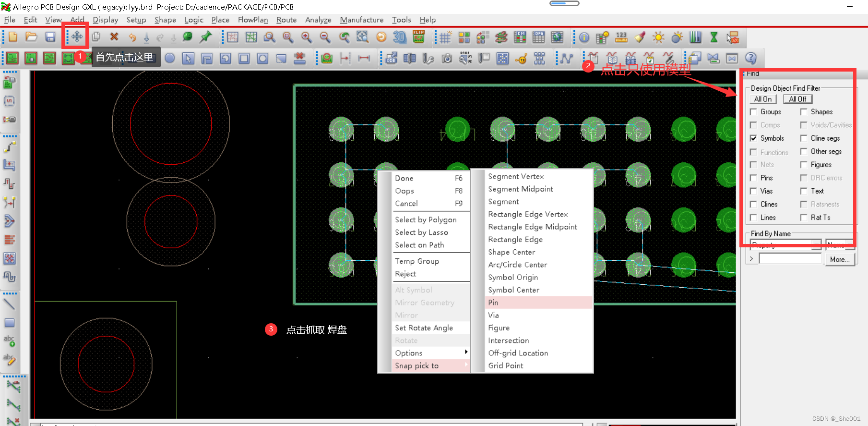Select Set Rotate Angle from context menu
Viewport: 868px width, 426px height.
coord(424,328)
